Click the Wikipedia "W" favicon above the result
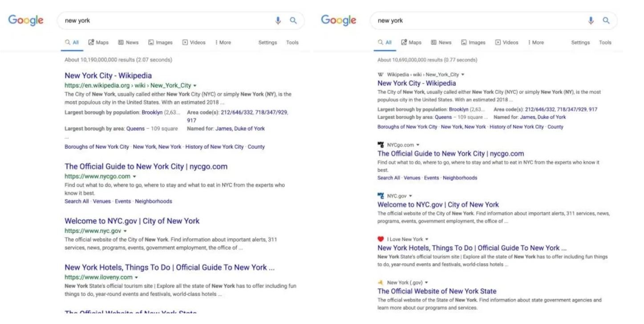The height and width of the screenshot is (324, 644). 381,75
